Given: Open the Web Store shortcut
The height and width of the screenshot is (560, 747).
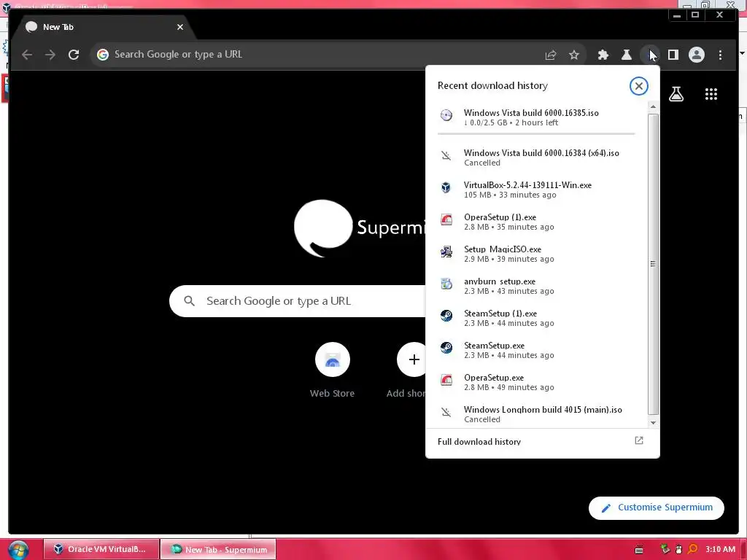Looking at the screenshot, I should pos(332,370).
